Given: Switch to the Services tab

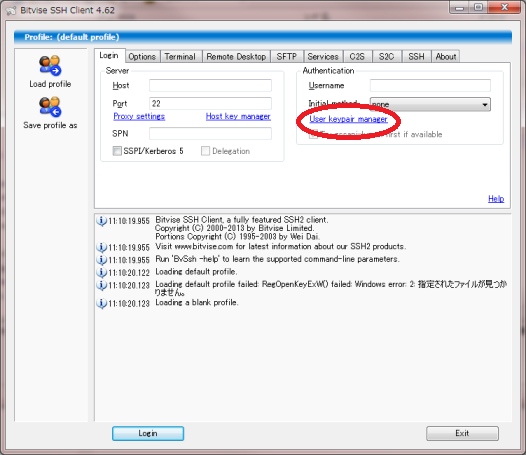Looking at the screenshot, I should 323,57.
